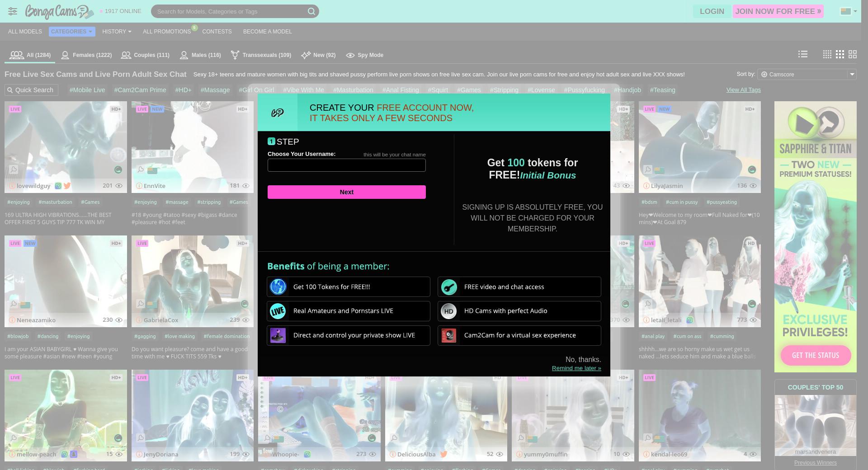Click the preview magnifier icon on lovewildguy thumbnail
This screenshot has height=470, width=868.
14,169
